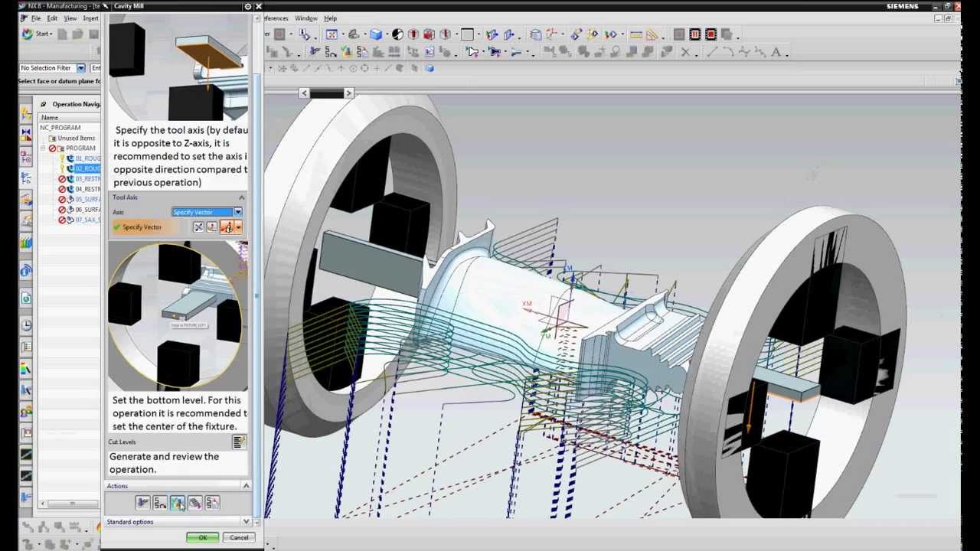Open the clock icon tab in resource bar
Screen dimensions: 980x551
[26, 325]
